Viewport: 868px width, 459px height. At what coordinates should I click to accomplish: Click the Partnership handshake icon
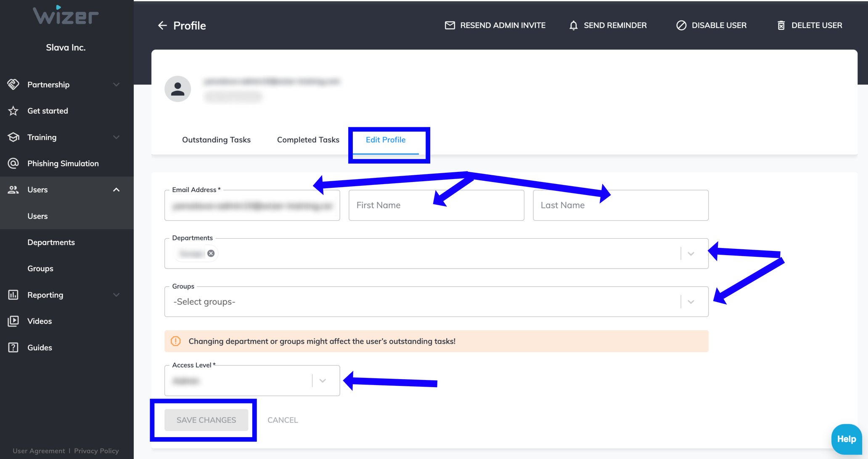[x=13, y=84]
